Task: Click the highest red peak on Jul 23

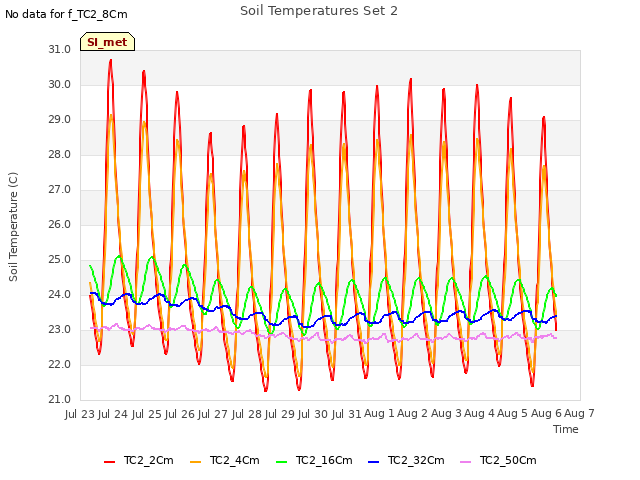Action: point(111,60)
